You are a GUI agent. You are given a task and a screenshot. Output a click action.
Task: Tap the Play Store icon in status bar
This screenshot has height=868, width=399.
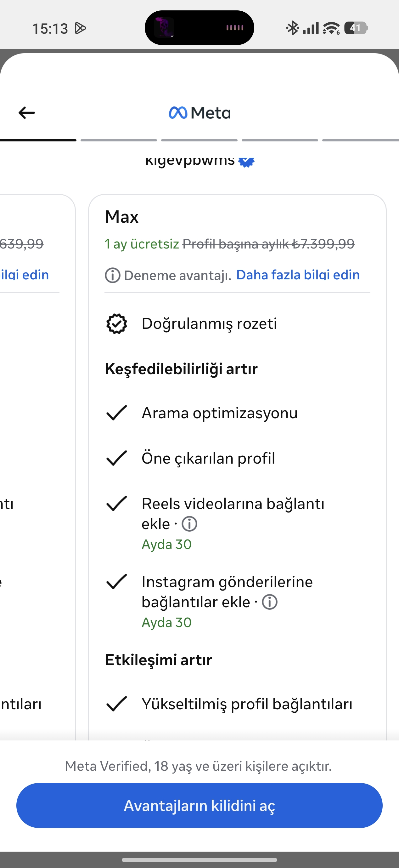80,28
